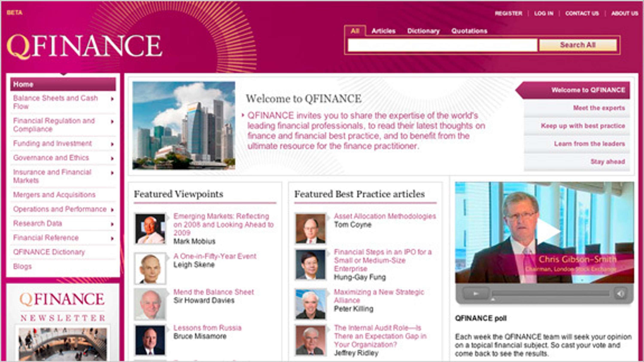Open the Governance and Ethics section

tap(51, 158)
